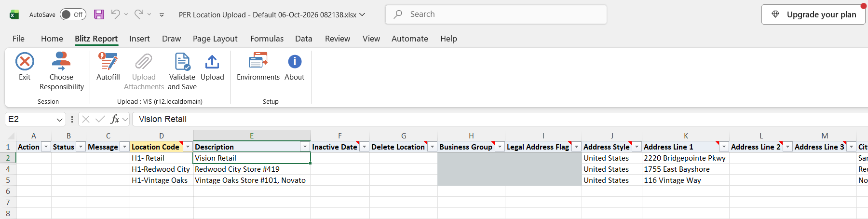
Task: Select cell Vintage Oaks Store #101, Novato
Action: (x=252, y=180)
